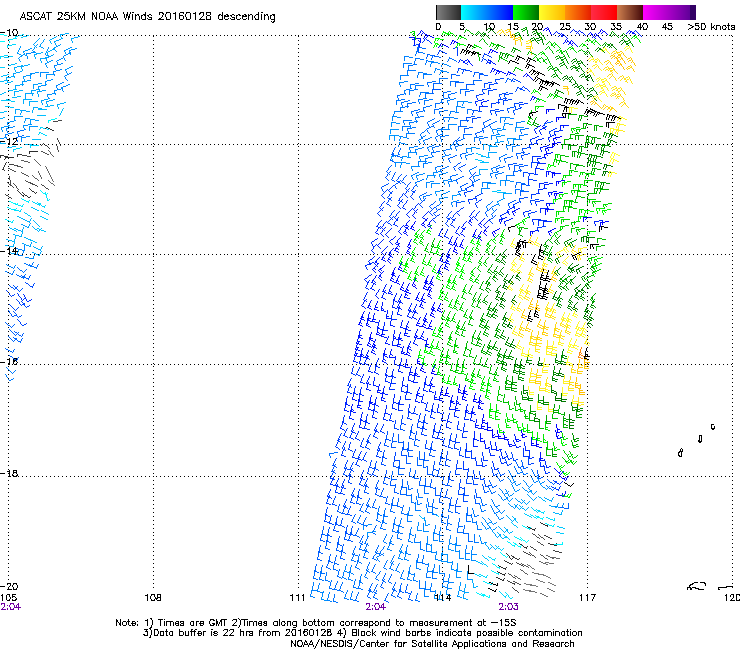Click the '117' longitude axis label
740x650 pixels.
[587, 598]
